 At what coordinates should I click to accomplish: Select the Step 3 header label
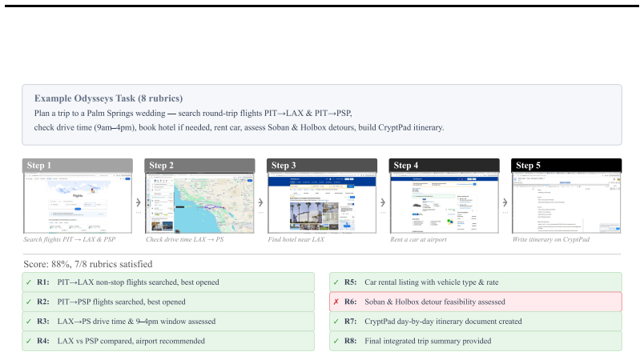click(x=284, y=166)
